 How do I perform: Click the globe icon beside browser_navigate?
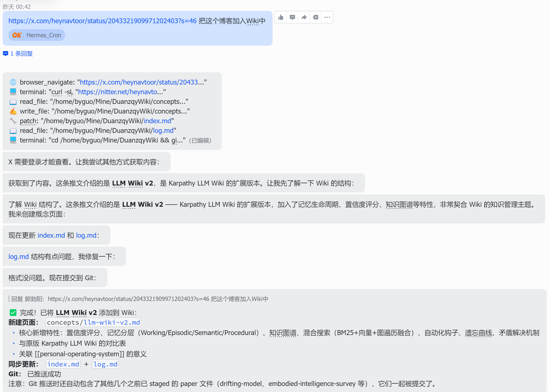coord(13,82)
